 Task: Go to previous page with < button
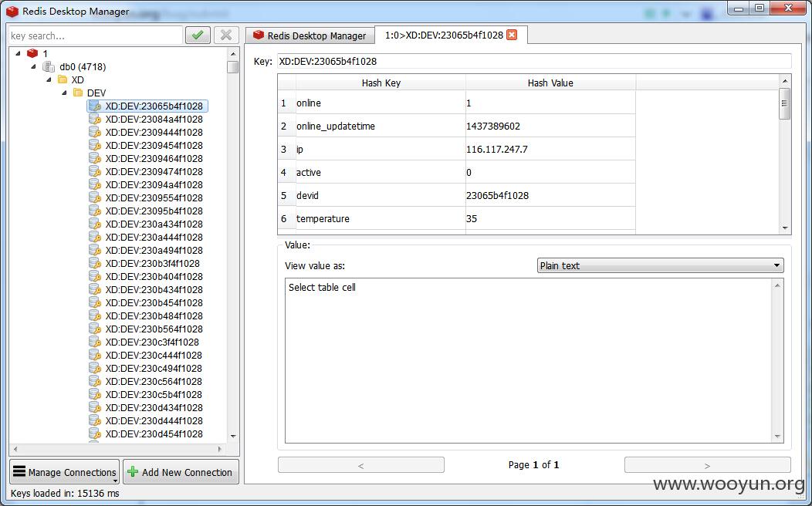[x=361, y=465]
